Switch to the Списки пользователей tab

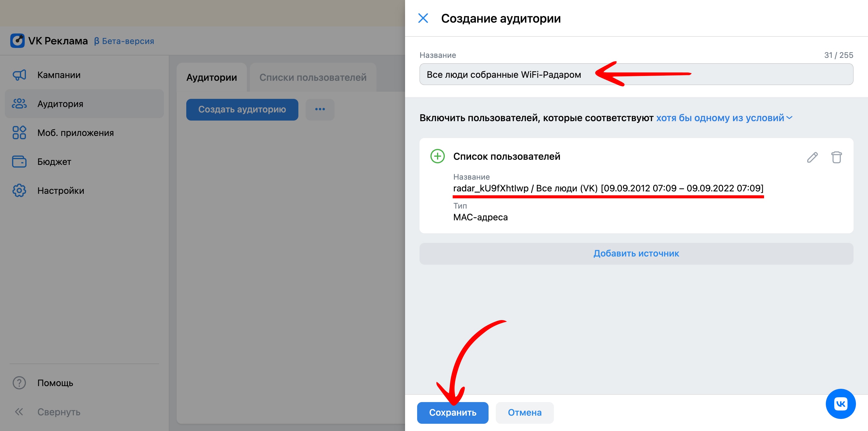click(313, 77)
